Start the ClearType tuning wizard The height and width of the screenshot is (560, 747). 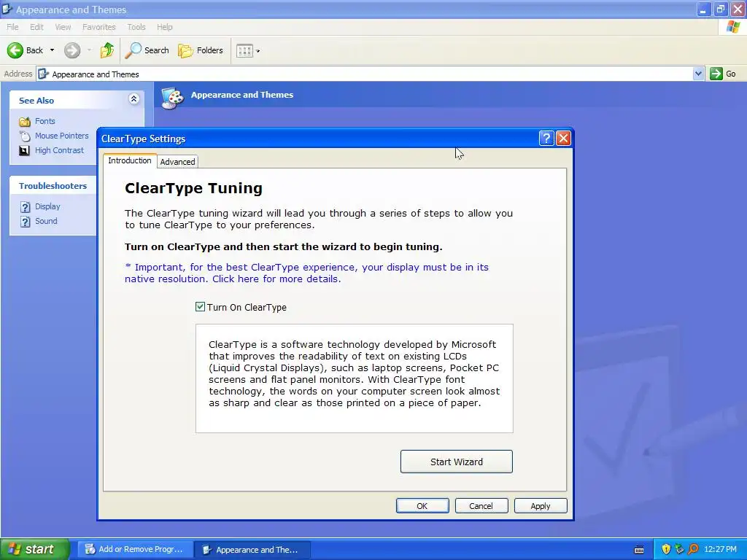point(457,462)
